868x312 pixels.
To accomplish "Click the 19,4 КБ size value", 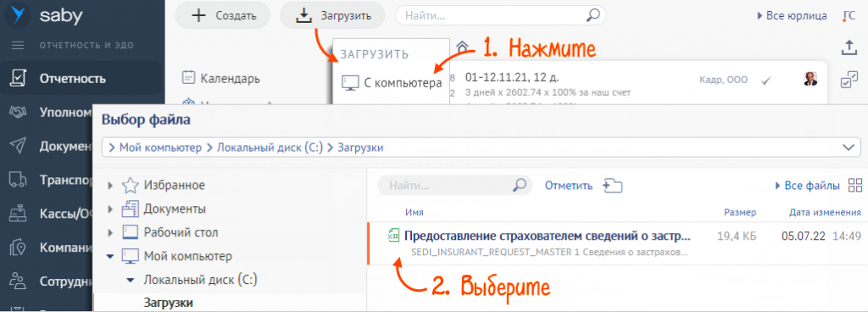I will pyautogui.click(x=737, y=237).
